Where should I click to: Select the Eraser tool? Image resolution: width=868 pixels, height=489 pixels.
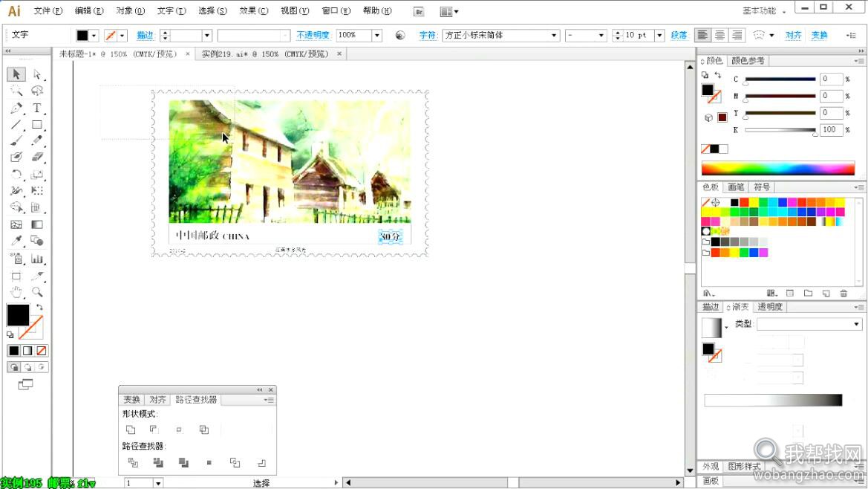pos(37,158)
